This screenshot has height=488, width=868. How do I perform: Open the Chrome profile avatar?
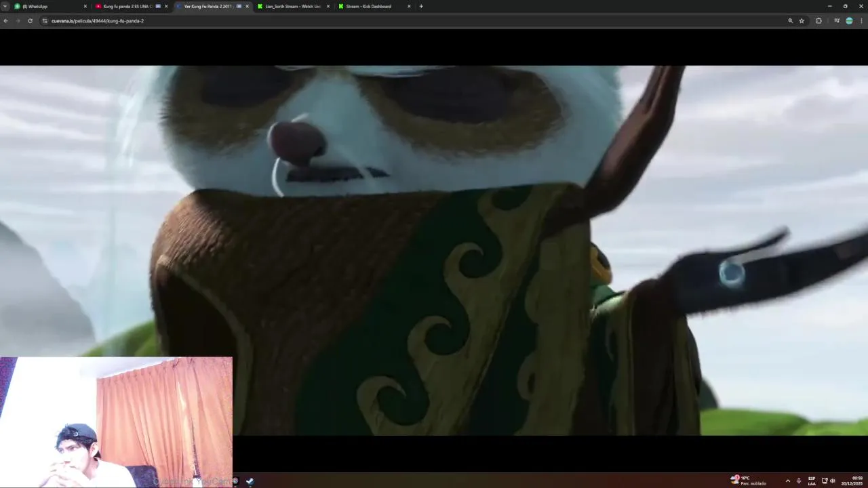pos(849,21)
